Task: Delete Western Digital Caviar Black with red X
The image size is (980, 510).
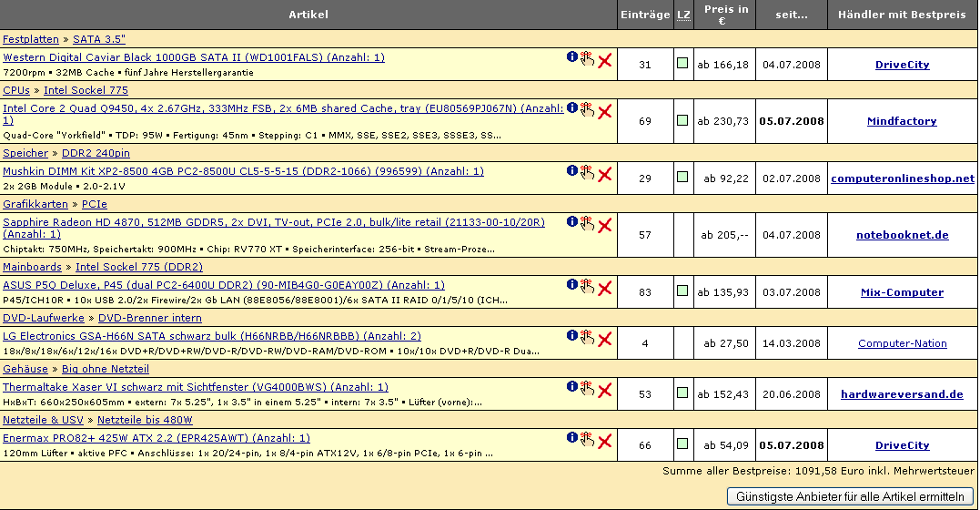Action: coord(604,61)
